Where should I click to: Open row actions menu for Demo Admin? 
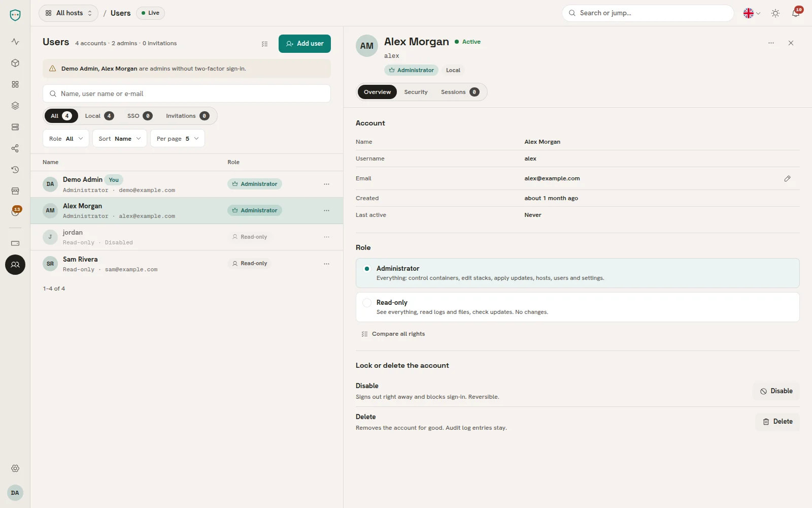pyautogui.click(x=326, y=184)
